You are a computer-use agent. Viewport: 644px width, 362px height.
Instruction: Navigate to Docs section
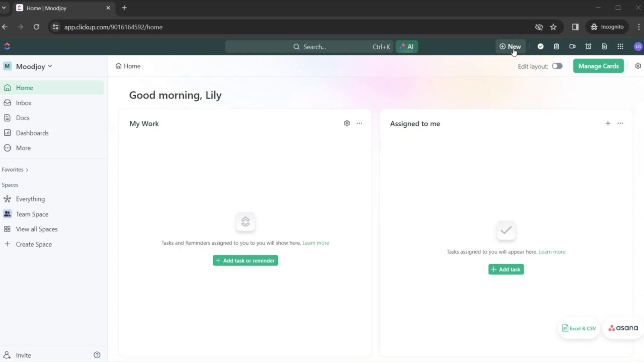[x=22, y=118]
